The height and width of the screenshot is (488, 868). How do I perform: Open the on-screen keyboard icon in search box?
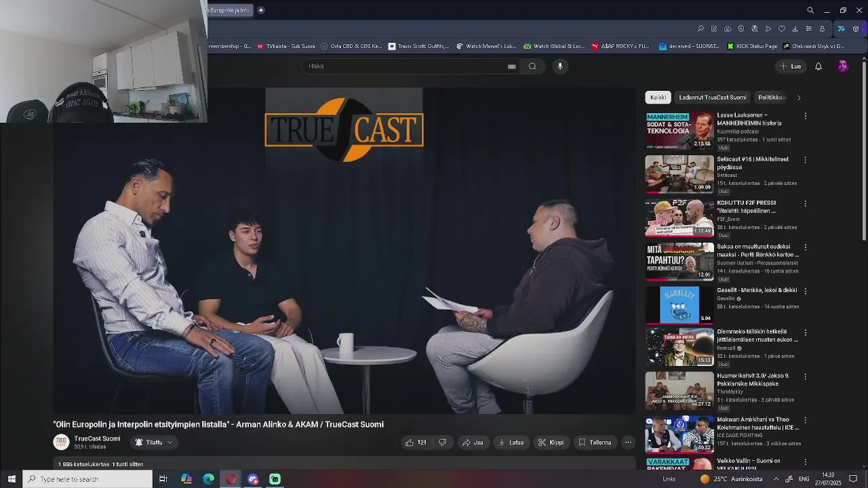pyautogui.click(x=512, y=66)
